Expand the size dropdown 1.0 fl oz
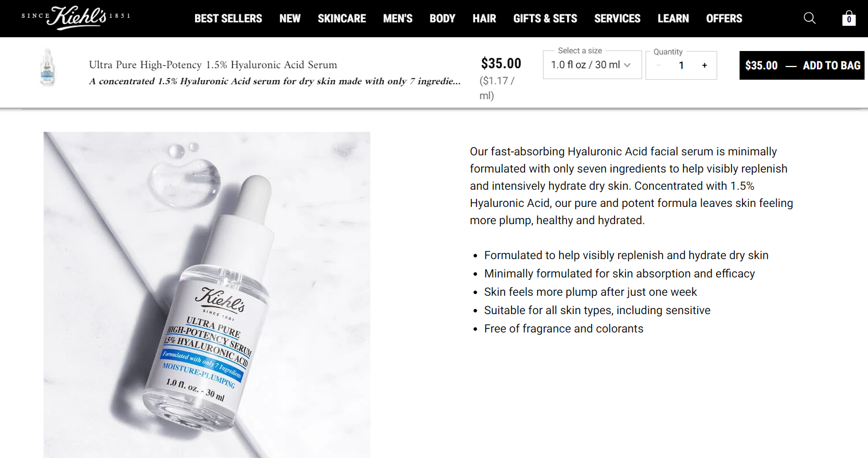The height and width of the screenshot is (458, 868). (592, 65)
